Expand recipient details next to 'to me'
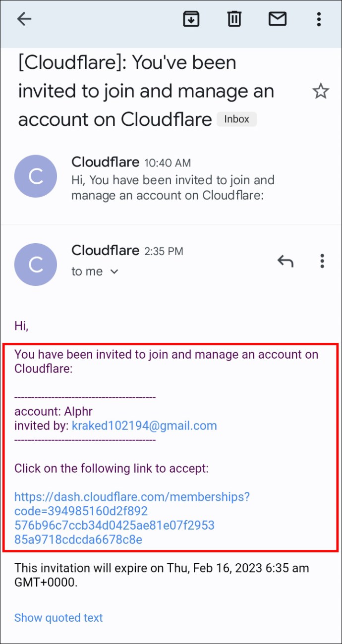342x644 pixels. tap(114, 271)
